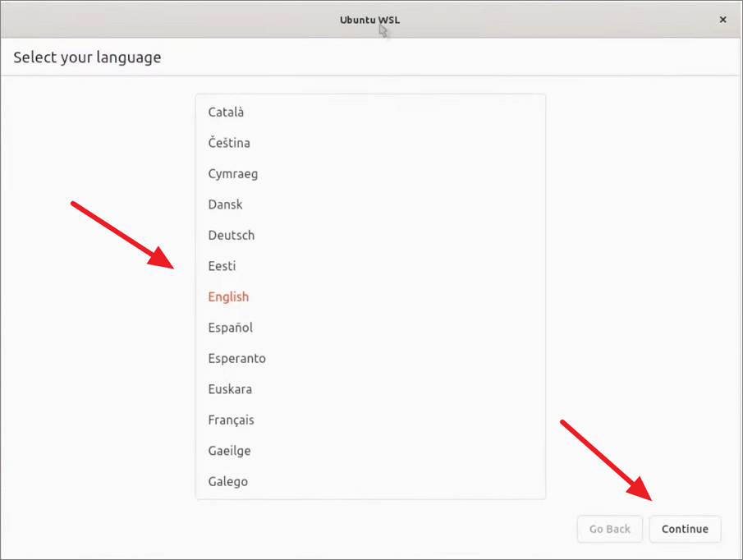Select the highlighted English language
Screen dimensions: 743x560
370,297
